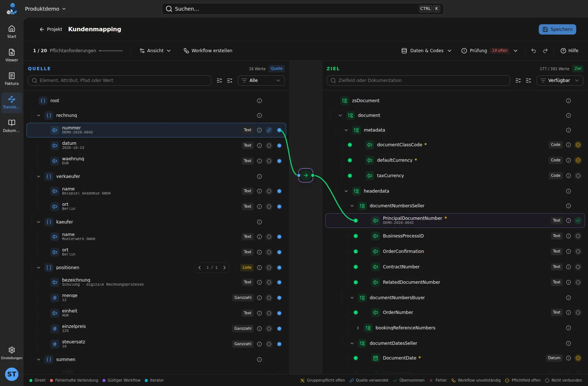Click the Transformation sidebar item
Viewport: 588px width, 386px height.
12,102
